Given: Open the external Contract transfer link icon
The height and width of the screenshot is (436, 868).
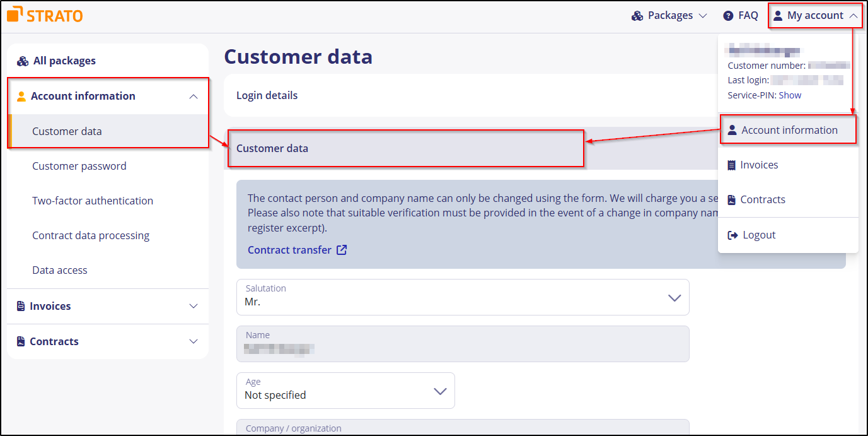Looking at the screenshot, I should click(x=341, y=250).
